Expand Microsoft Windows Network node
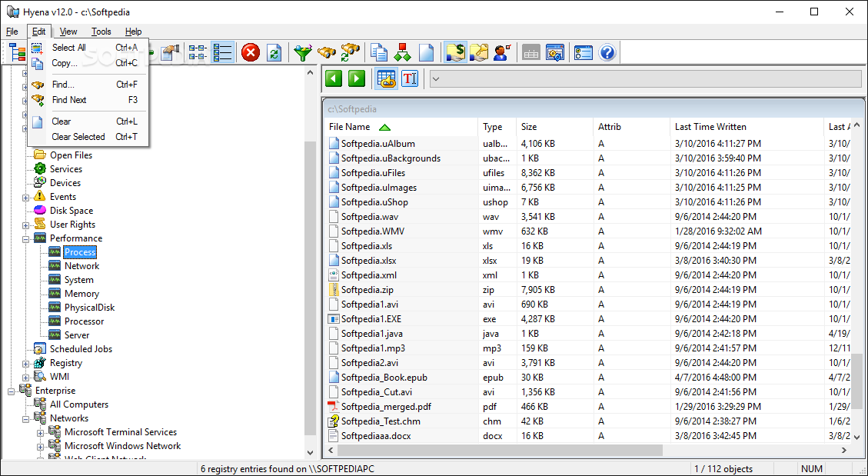The width and height of the screenshot is (868, 476). pyautogui.click(x=41, y=447)
